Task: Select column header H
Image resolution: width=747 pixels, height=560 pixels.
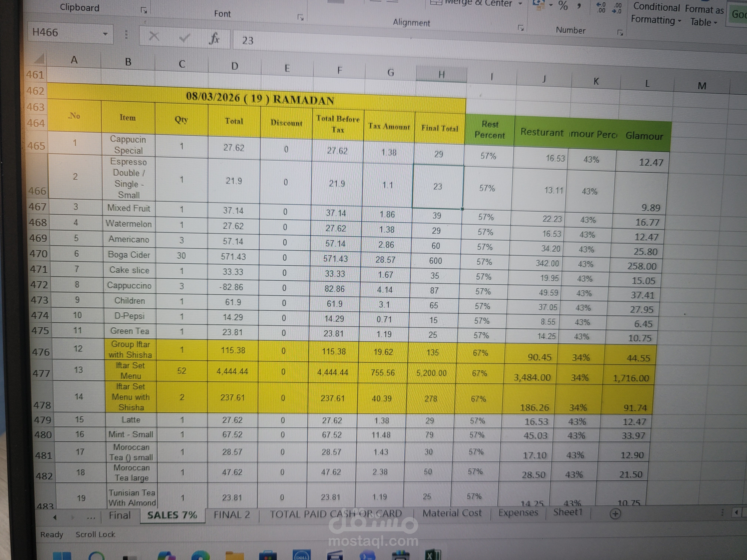Action: tap(441, 75)
